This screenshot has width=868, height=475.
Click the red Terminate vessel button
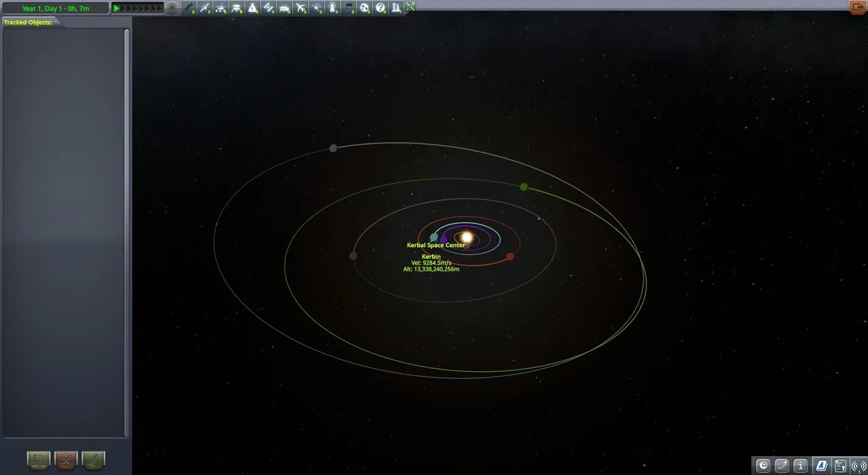click(66, 460)
